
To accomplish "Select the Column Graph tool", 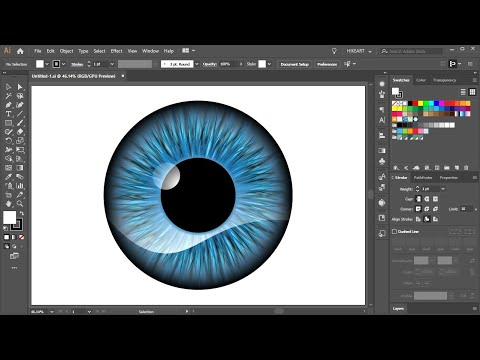I will pyautogui.click(x=20, y=186).
